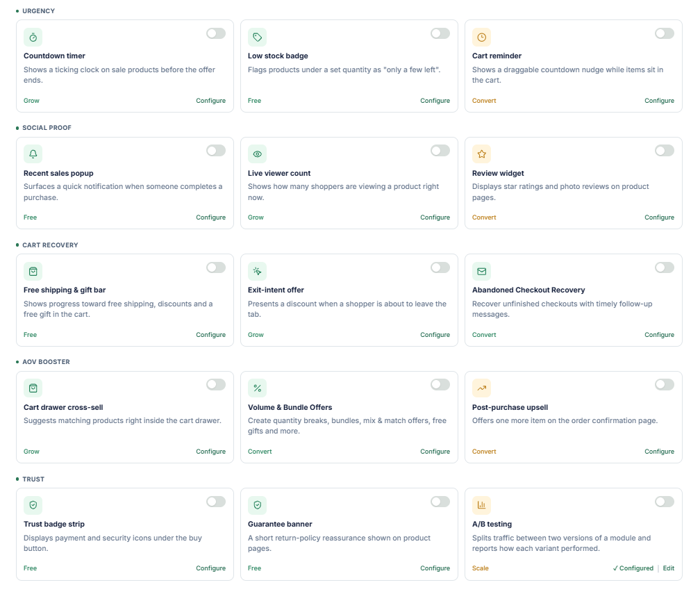Viewport: 700px width, 594px height.
Task: Click Configure on Live viewer count
Action: [435, 217]
